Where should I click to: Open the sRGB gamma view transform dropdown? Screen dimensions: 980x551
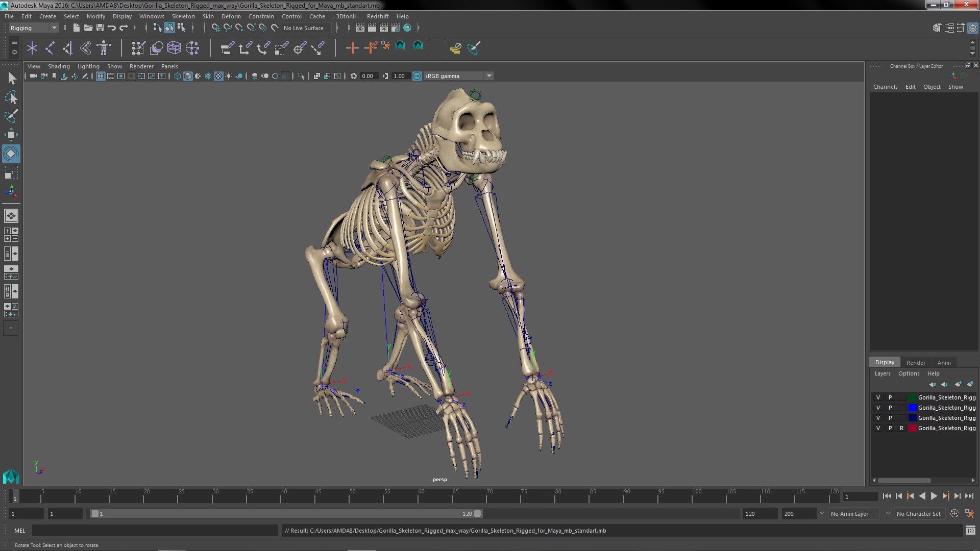click(458, 76)
